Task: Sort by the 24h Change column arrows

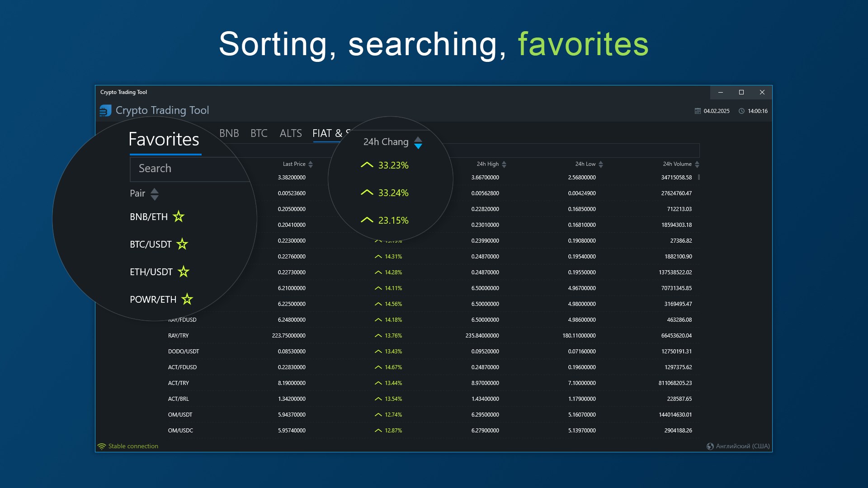Action: point(418,142)
